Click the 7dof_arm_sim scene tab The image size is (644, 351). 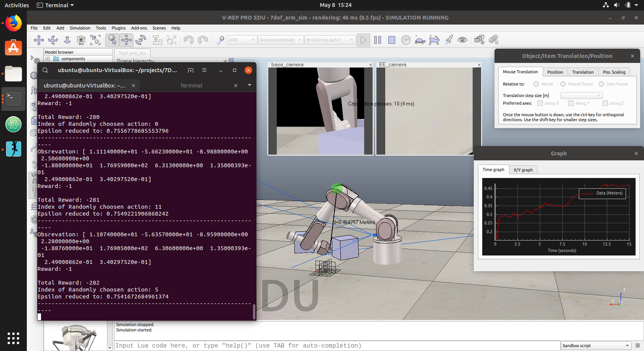(x=132, y=53)
